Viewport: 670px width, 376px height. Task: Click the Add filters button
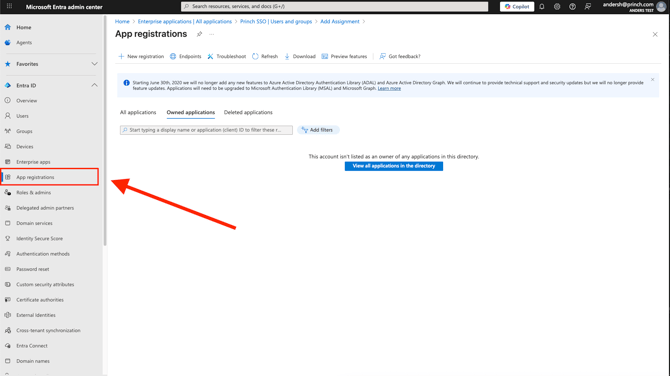point(318,130)
